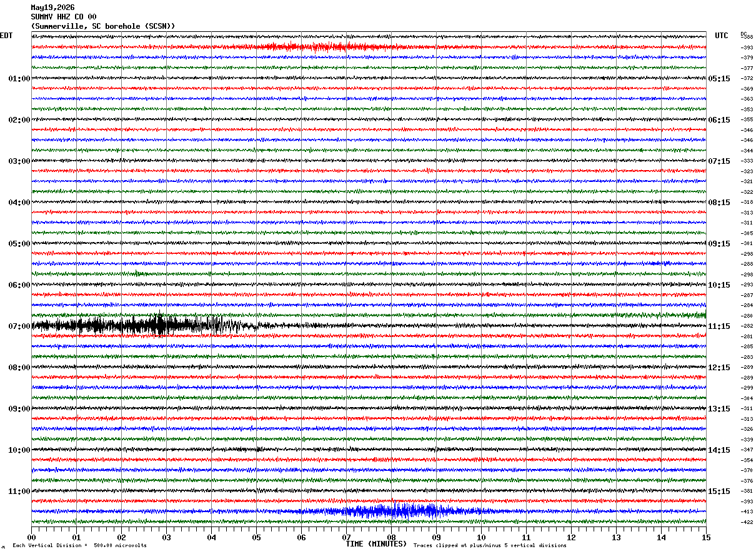Screen dimensions: 756x554
Task: Click the UTC header label
Action: [x=722, y=36]
